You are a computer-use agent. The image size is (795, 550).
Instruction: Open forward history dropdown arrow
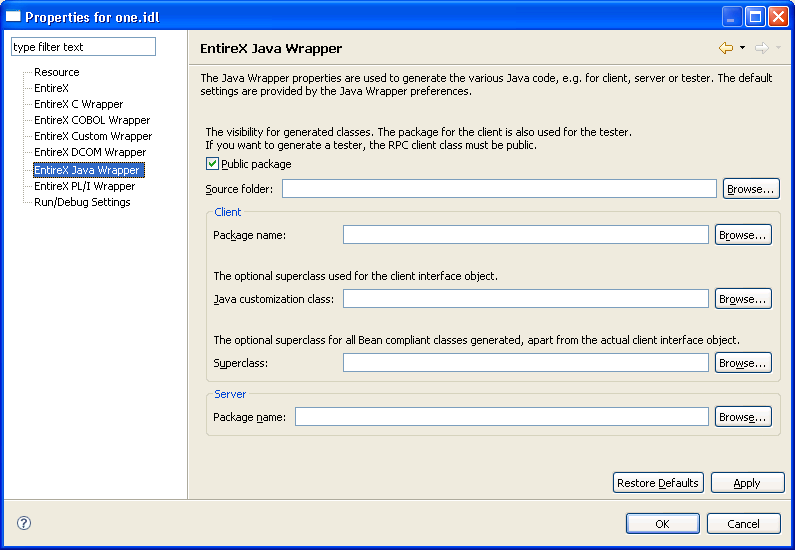tap(778, 48)
